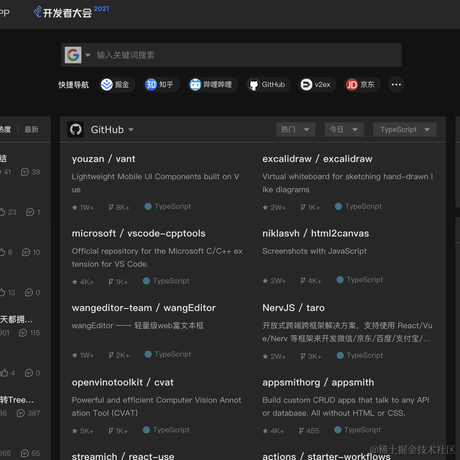Click the fork count of excalidraw
Image resolution: width=460 pixels, height=460 pixels.
(310, 207)
